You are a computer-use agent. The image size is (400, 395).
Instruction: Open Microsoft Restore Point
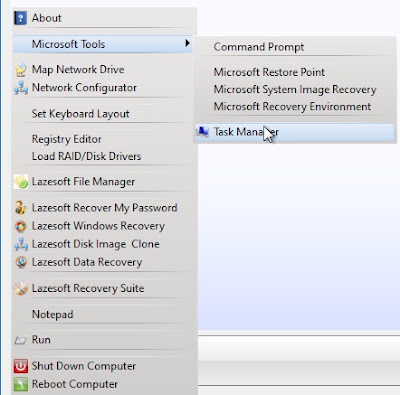[269, 72]
